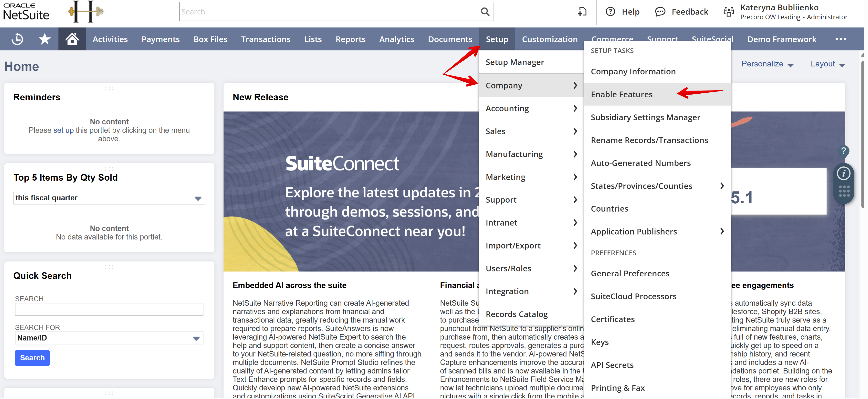Choose SuiteCloud Processors
The image size is (868, 399).
[657, 297]
